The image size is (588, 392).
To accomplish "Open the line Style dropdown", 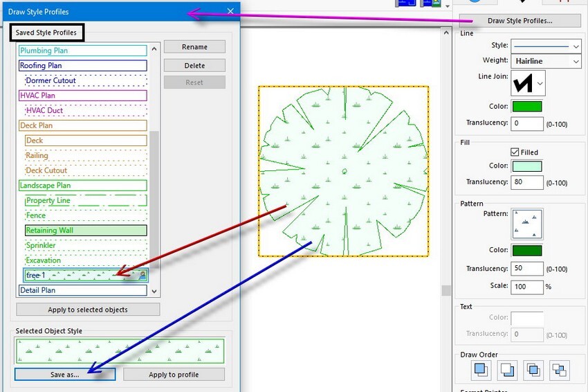I will pos(546,46).
